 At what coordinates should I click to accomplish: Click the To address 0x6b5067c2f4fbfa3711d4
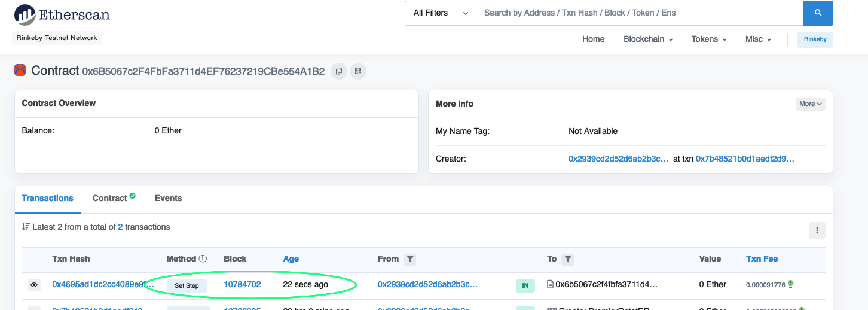[607, 285]
